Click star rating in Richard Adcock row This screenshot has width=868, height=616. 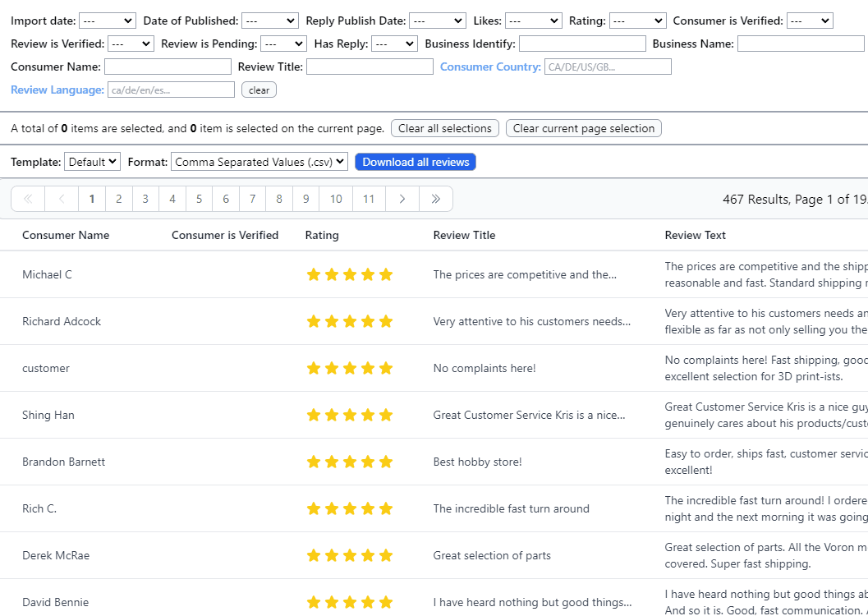click(x=349, y=322)
